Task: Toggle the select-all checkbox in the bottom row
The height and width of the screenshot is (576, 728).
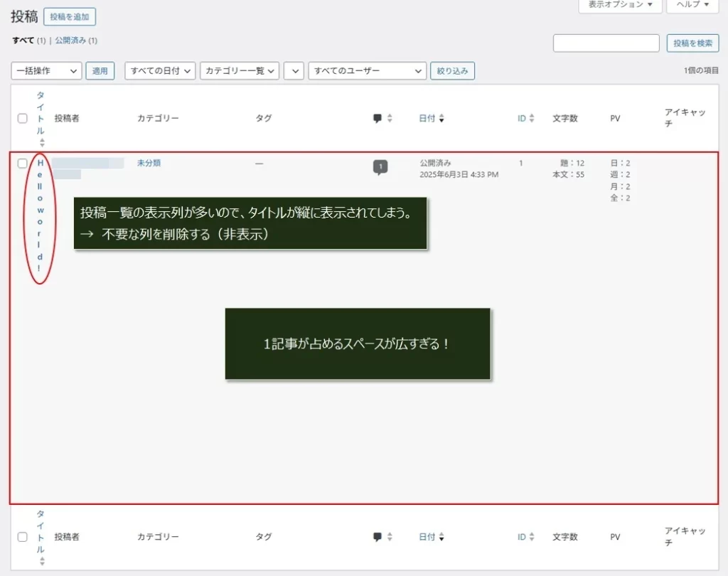Action: [22, 537]
